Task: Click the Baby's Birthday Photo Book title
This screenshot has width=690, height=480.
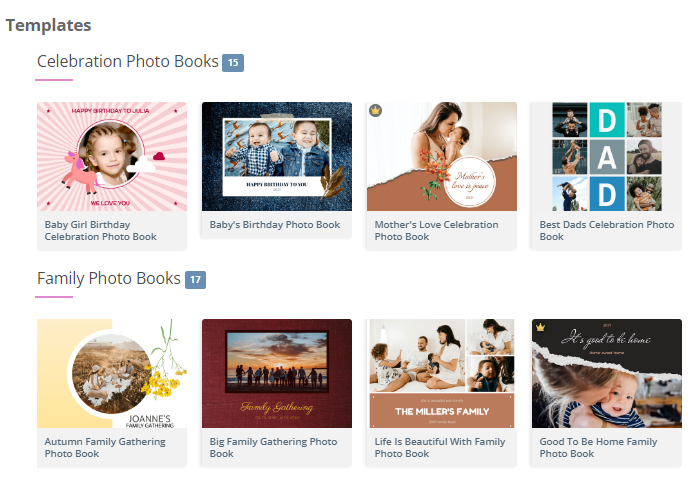Action: tap(275, 225)
